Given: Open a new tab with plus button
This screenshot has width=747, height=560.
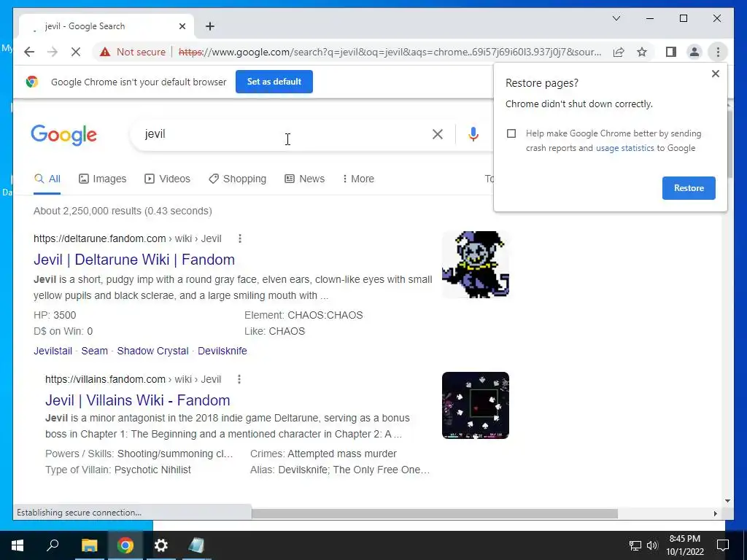Looking at the screenshot, I should point(210,26).
